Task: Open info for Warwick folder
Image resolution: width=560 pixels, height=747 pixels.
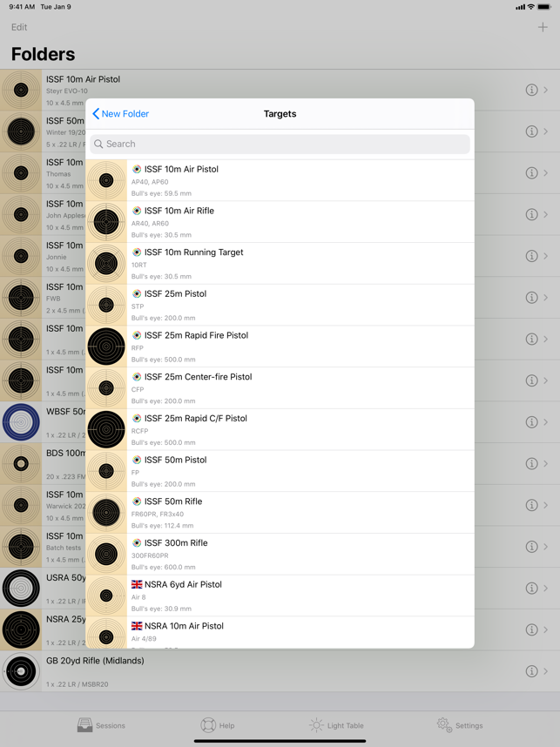Action: click(x=531, y=504)
